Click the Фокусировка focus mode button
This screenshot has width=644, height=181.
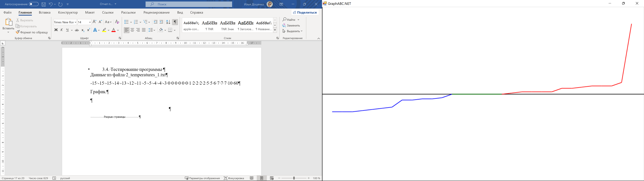(234, 178)
